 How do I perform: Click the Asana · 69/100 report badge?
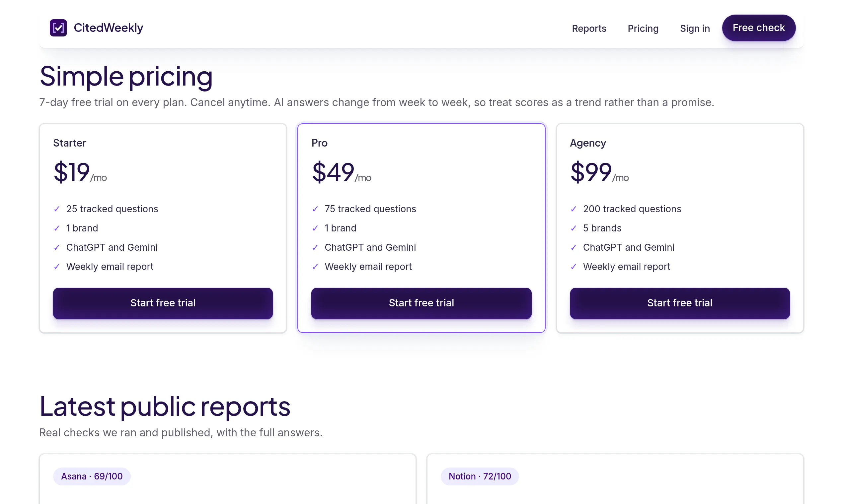(x=92, y=476)
